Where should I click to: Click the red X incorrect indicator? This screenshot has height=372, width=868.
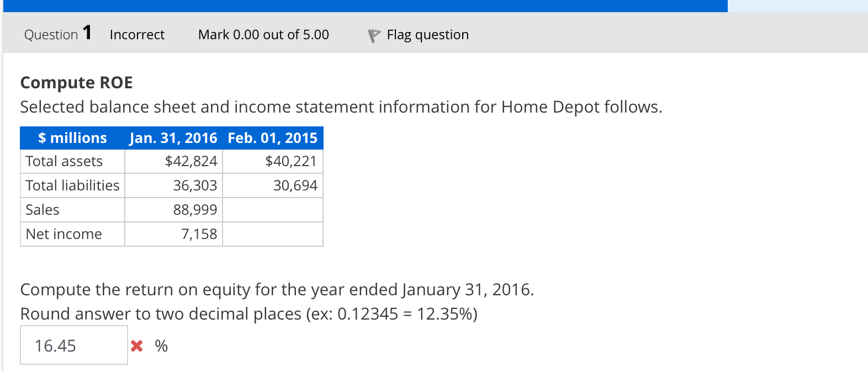(x=136, y=346)
